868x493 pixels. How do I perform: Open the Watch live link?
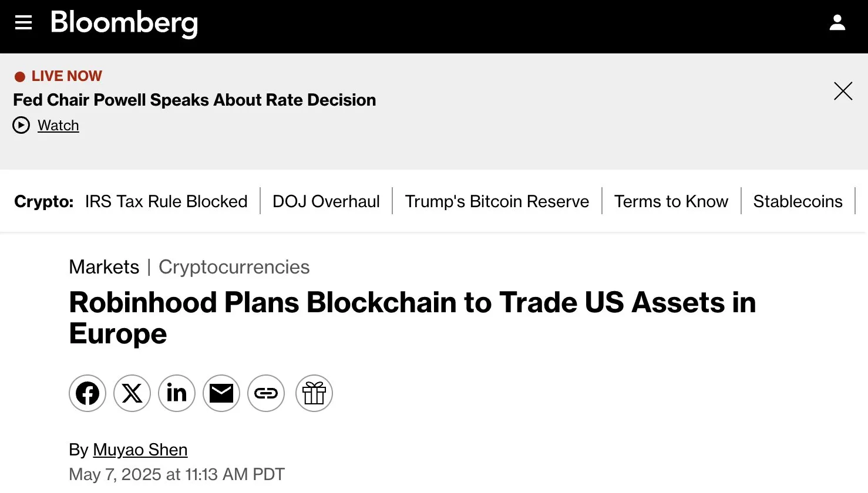tap(58, 126)
